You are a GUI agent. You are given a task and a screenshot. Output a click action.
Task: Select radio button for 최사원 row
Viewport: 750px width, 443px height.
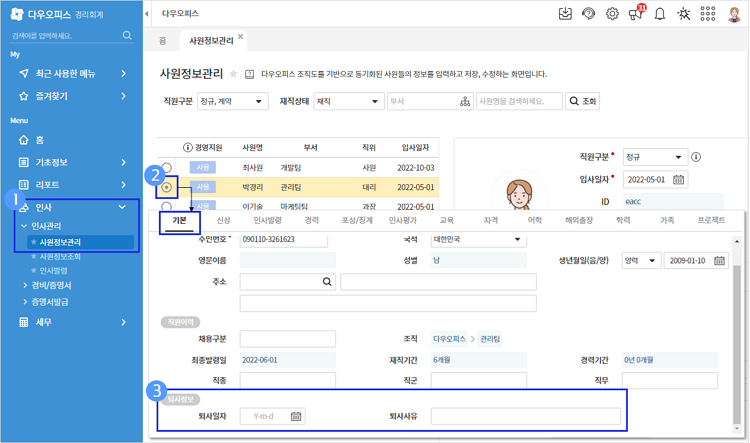(x=166, y=168)
